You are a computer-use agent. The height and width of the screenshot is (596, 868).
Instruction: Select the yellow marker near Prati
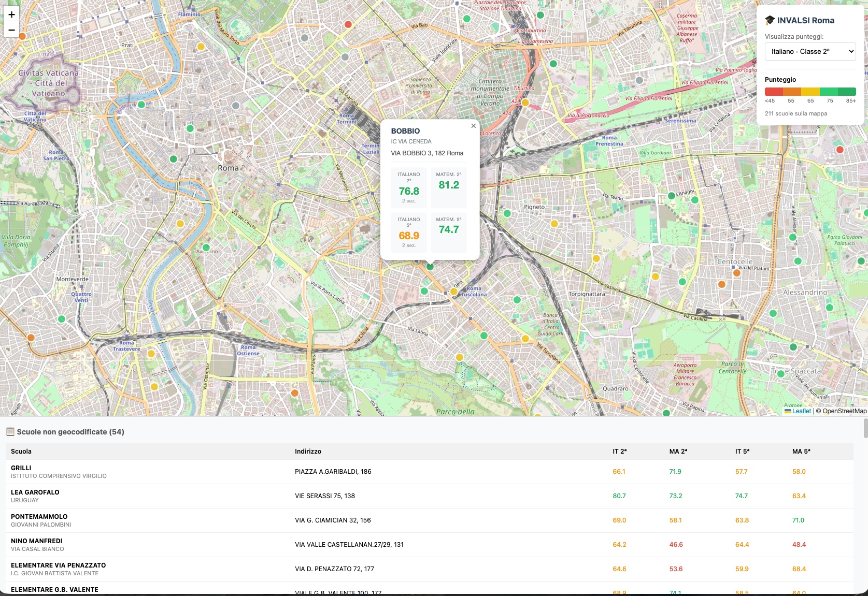click(201, 47)
